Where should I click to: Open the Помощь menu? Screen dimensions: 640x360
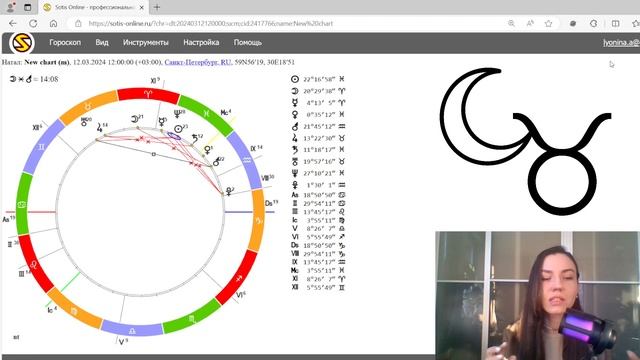click(248, 42)
